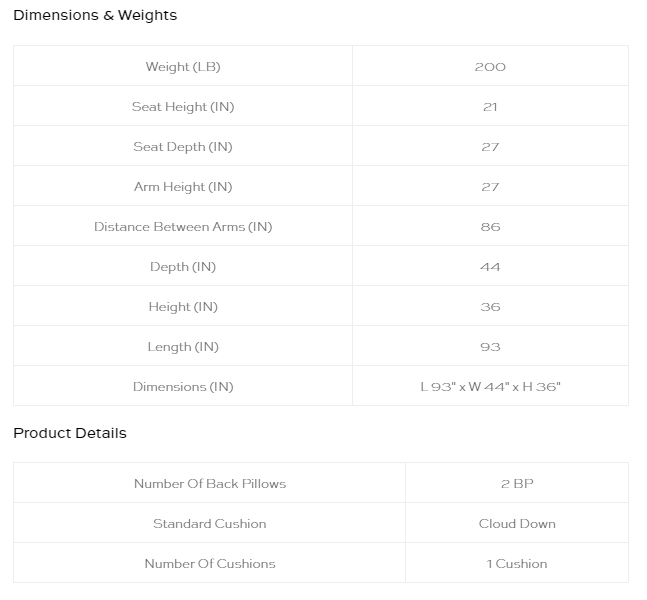Select Distance Between Arms (IN) label

click(183, 227)
